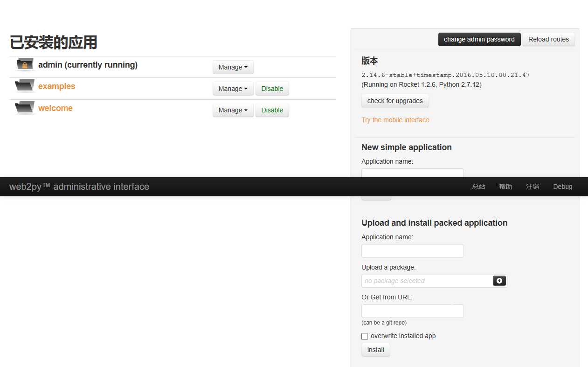Open the 总站 menu item

pos(478,187)
